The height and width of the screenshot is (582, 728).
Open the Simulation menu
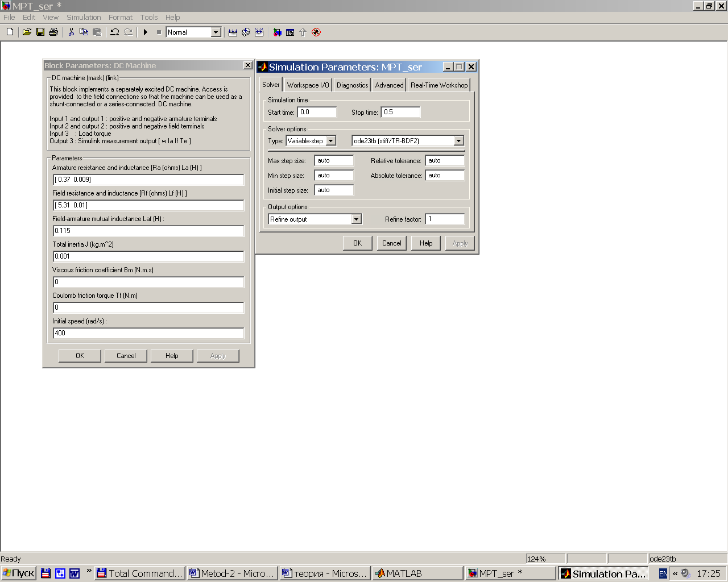pyautogui.click(x=84, y=18)
